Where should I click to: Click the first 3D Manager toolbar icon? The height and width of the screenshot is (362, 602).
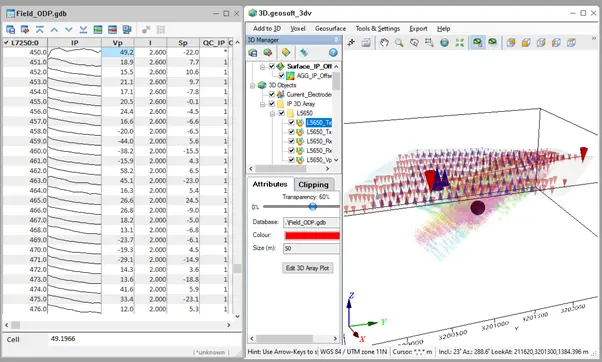click(253, 53)
